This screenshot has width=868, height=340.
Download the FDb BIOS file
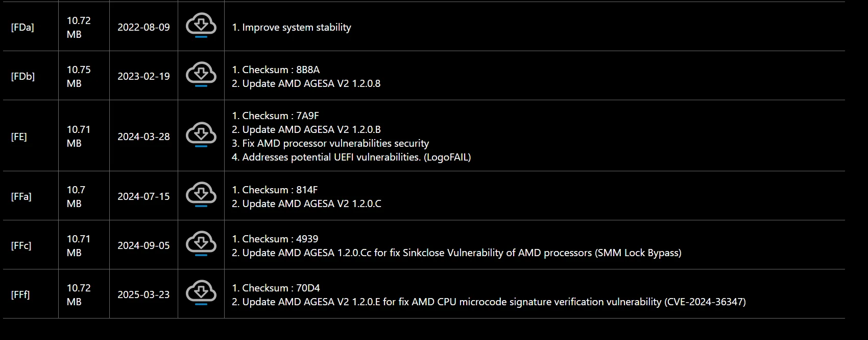[x=201, y=74]
